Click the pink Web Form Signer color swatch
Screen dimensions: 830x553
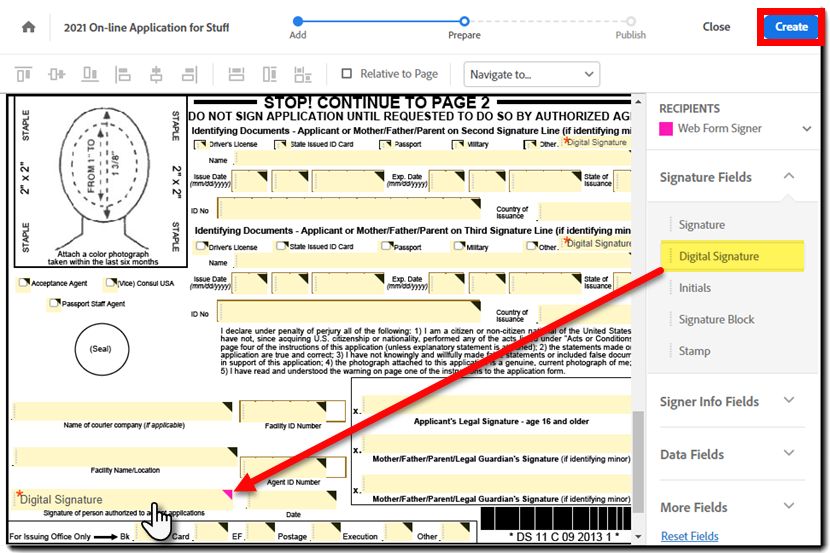[666, 129]
